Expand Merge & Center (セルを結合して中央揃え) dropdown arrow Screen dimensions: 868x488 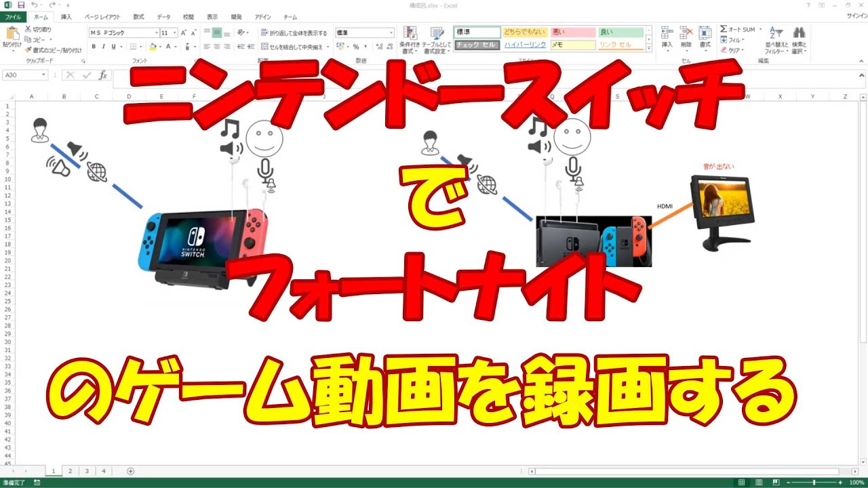328,47
